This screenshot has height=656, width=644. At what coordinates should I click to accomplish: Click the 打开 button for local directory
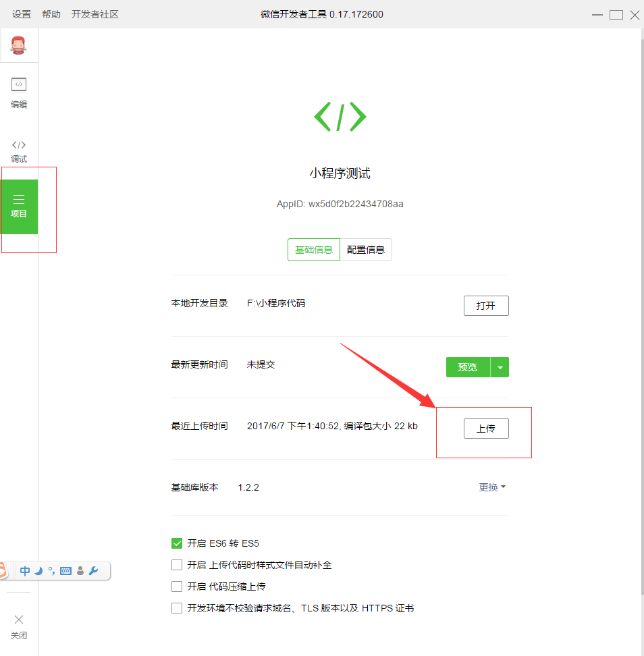click(486, 306)
